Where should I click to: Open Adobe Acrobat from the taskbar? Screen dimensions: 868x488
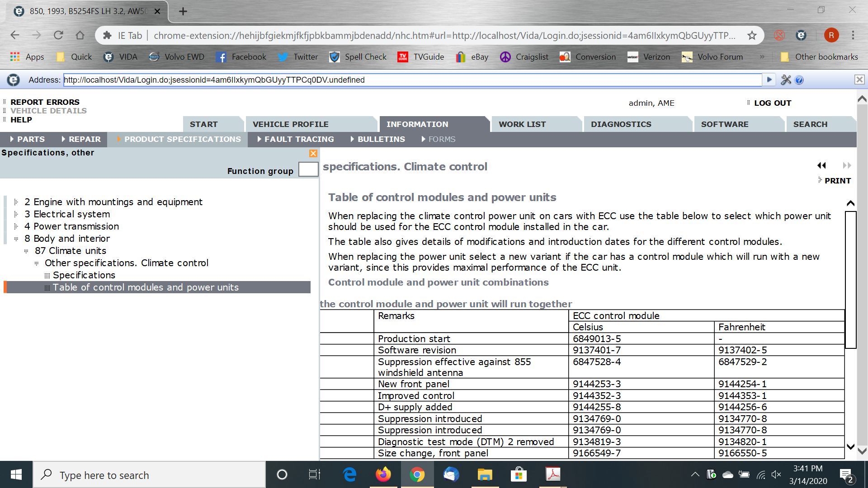tap(552, 474)
